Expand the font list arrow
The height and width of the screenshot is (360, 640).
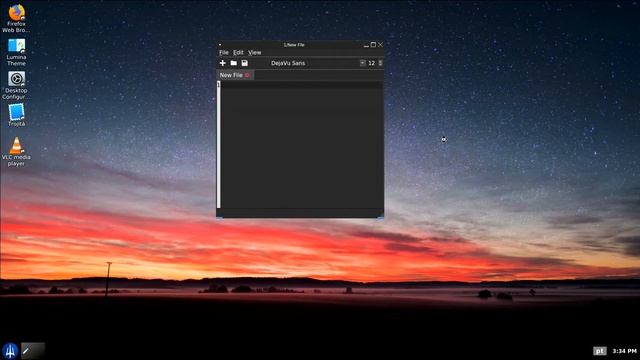coord(362,63)
